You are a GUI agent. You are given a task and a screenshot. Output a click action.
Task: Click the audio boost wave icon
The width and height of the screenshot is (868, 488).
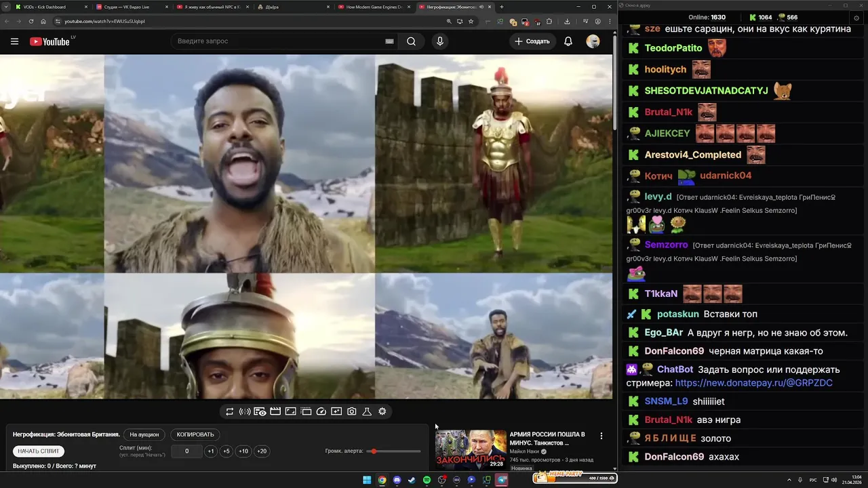pyautogui.click(x=245, y=411)
